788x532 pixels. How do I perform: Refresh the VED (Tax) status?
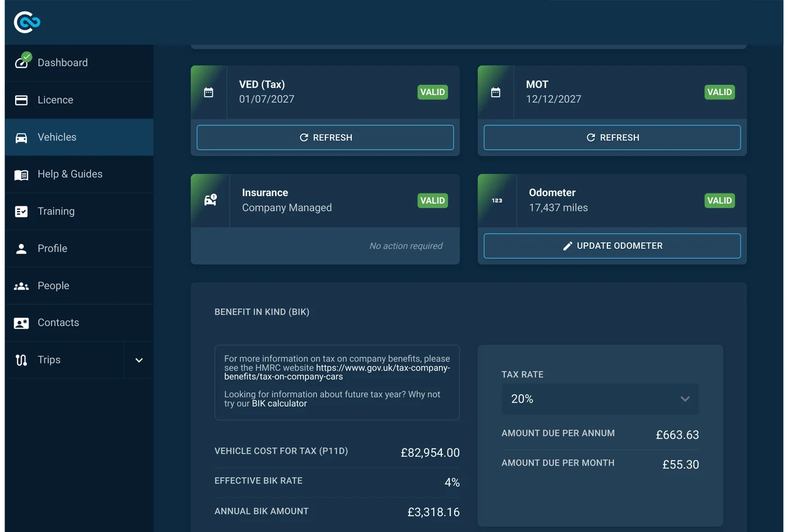325,138
